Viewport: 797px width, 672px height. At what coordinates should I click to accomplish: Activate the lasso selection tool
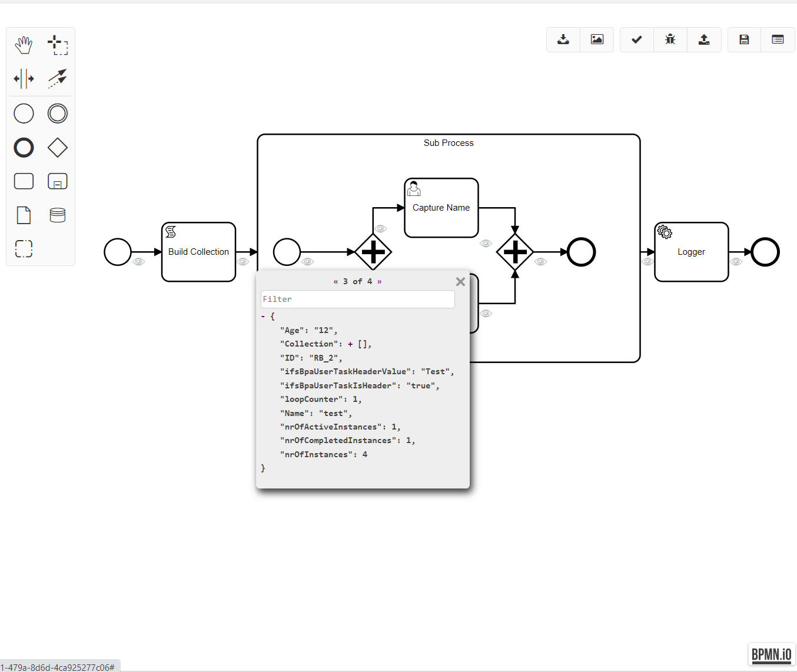point(58,45)
